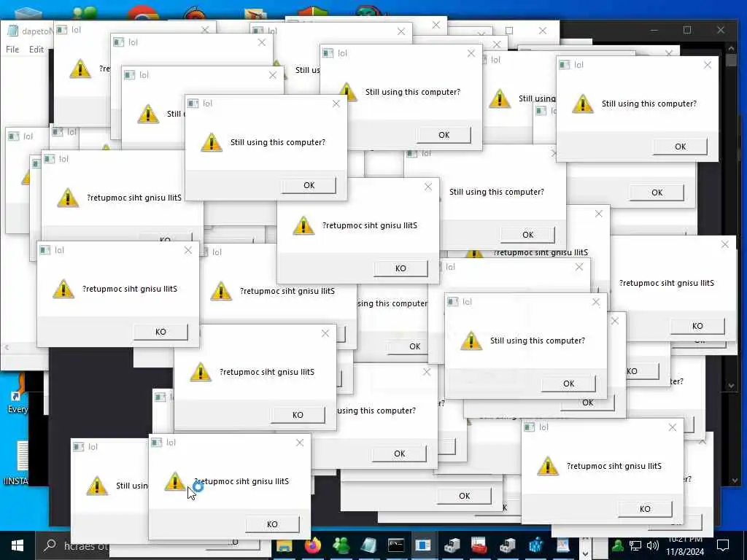Viewport: 747px width, 560px height.
Task: Open the paint-style icon before tray chevron
Action: pos(563,545)
